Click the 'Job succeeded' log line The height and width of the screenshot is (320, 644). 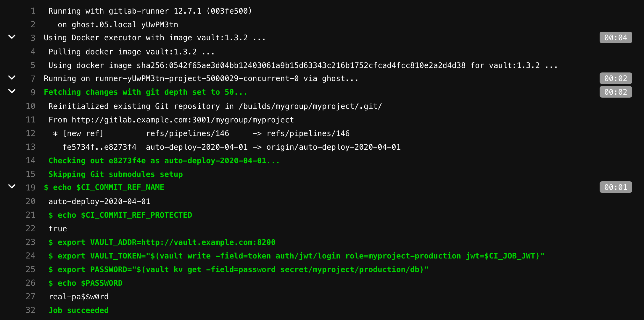click(78, 310)
